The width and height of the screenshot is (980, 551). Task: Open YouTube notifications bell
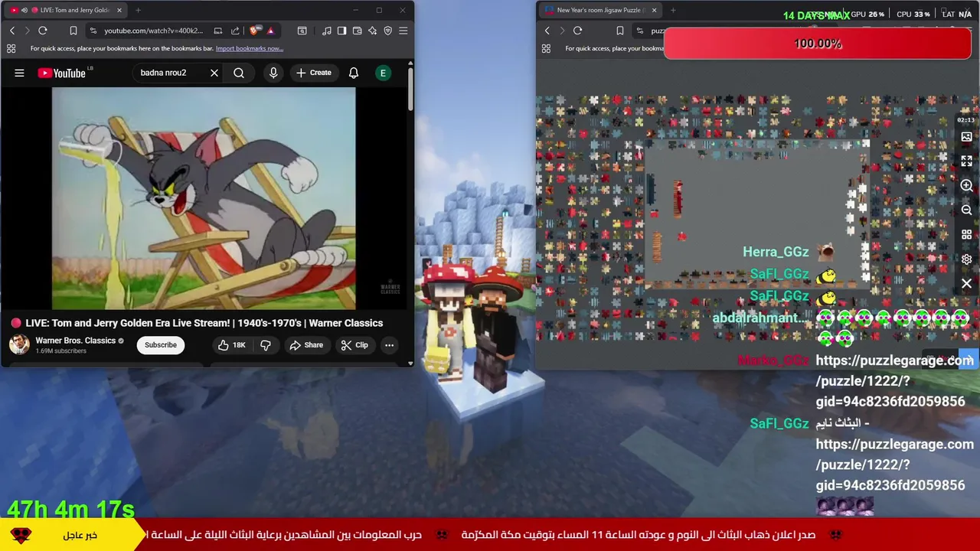354,73
